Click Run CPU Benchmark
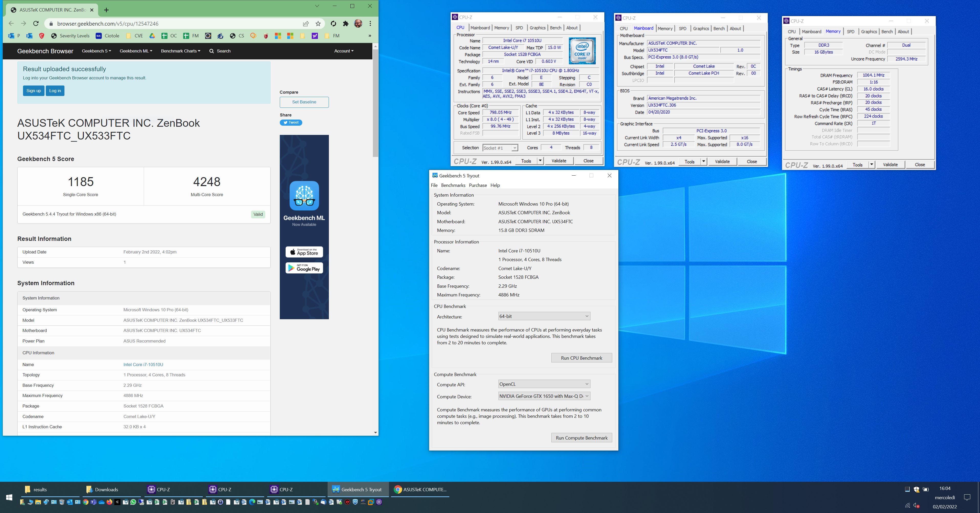The width and height of the screenshot is (980, 513). [x=581, y=358]
